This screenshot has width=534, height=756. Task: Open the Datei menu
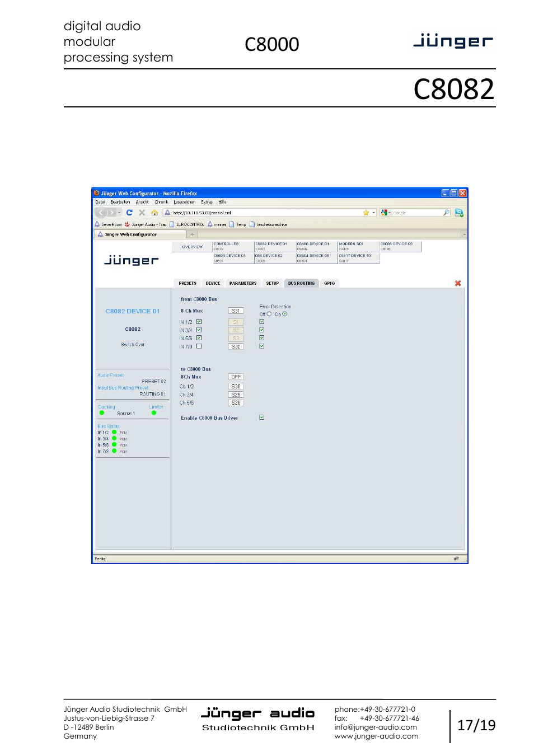(100, 202)
